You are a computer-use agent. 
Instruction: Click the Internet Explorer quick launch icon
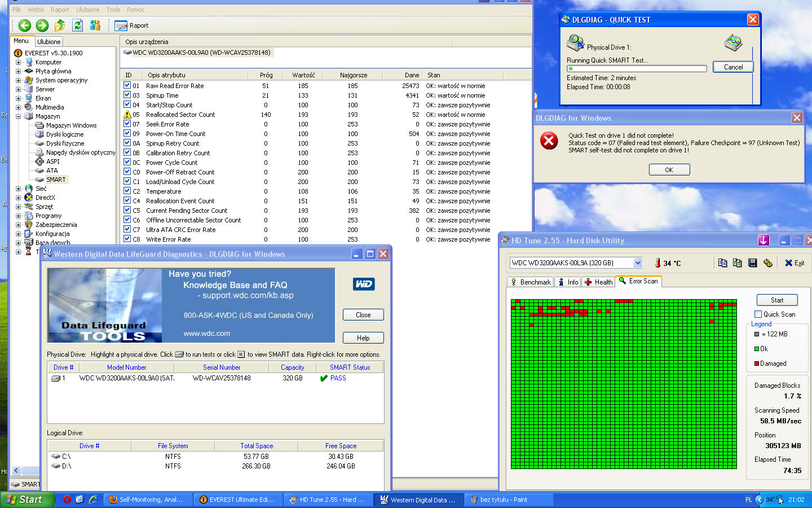93,500
